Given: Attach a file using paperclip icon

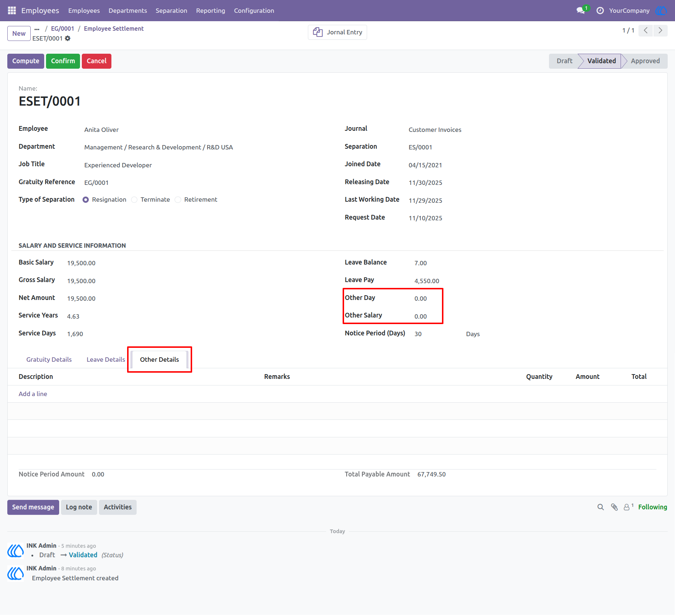Looking at the screenshot, I should [x=614, y=507].
